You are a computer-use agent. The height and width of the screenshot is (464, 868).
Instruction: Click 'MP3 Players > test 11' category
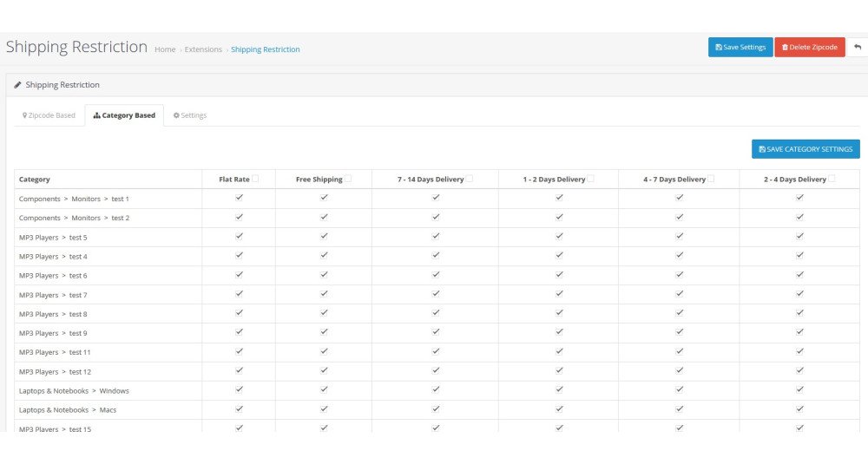click(x=55, y=352)
